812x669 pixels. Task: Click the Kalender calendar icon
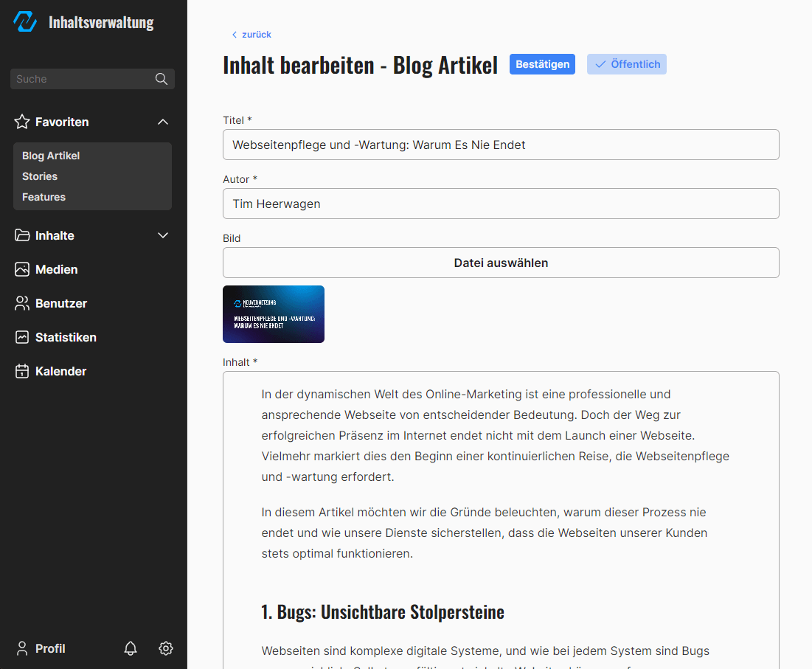pos(22,371)
